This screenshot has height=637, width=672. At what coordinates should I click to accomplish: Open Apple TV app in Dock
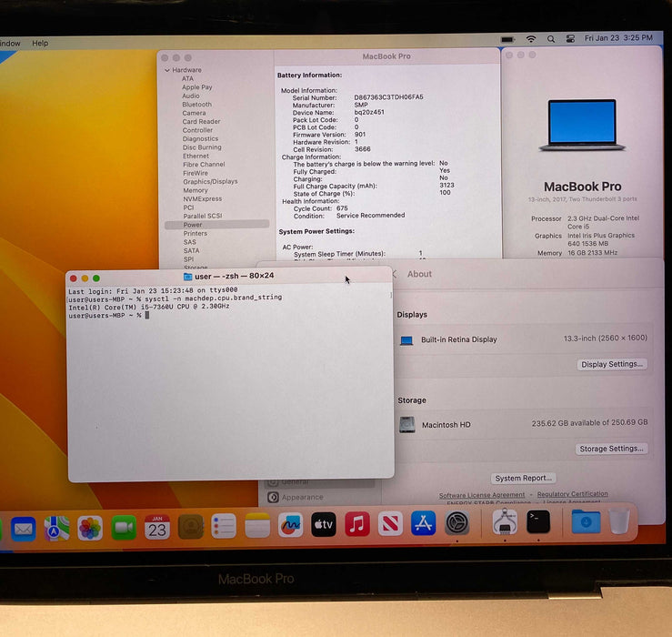click(x=324, y=524)
